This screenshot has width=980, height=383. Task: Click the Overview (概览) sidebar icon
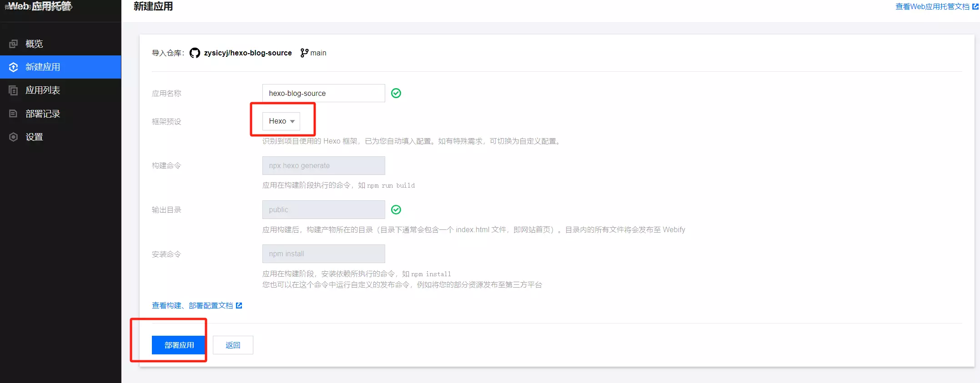click(14, 44)
